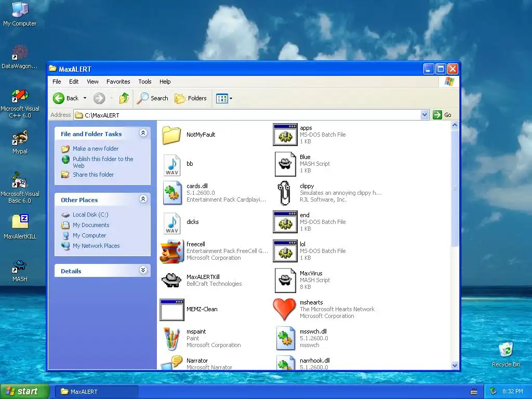Select the MEMZ-Clean program icon
This screenshot has width=532, height=399.
[x=172, y=310]
